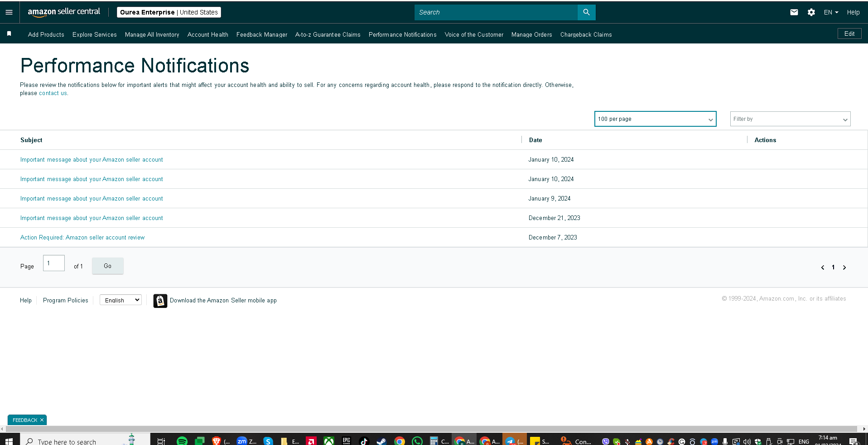Click the Amazon Seller Central logo
The height and width of the screenshot is (445, 868).
[64, 12]
